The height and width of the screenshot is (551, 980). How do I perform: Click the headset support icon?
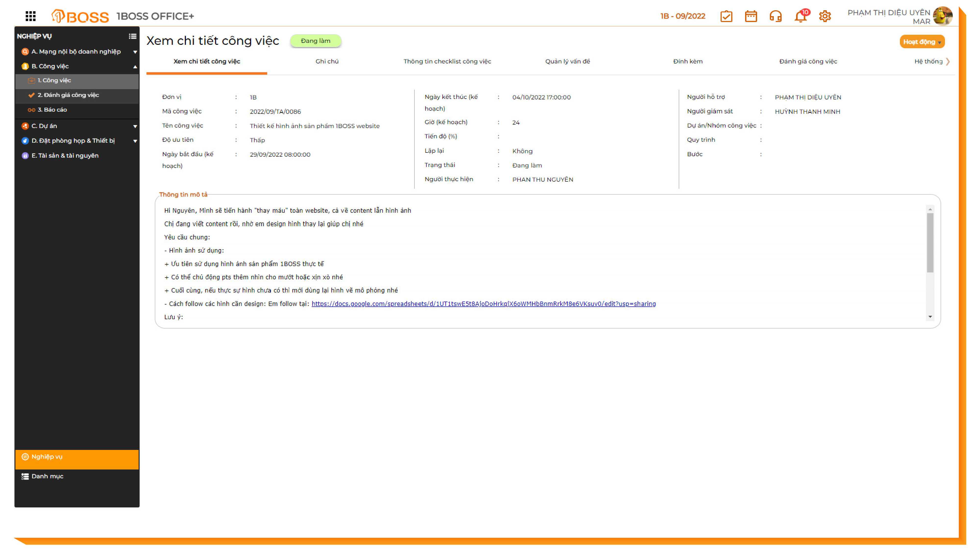[x=775, y=16]
